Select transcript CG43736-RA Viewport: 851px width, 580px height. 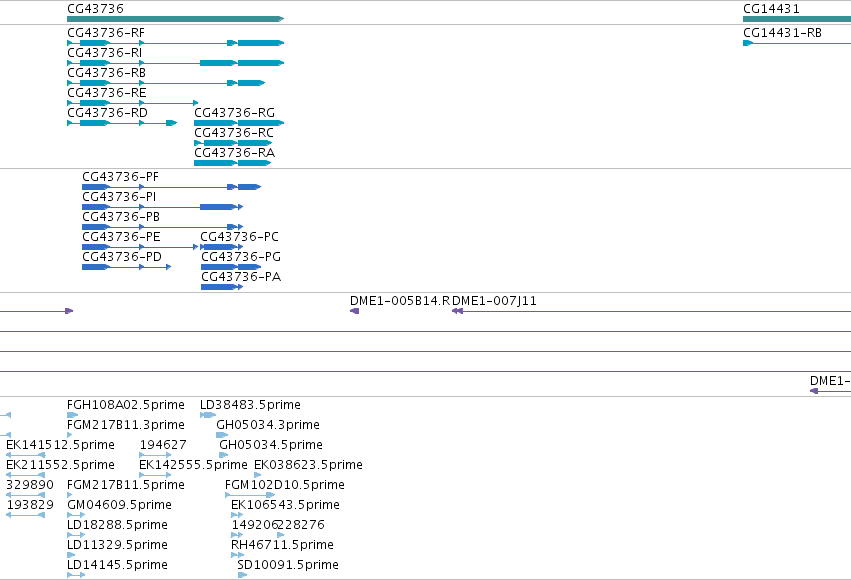[232, 163]
